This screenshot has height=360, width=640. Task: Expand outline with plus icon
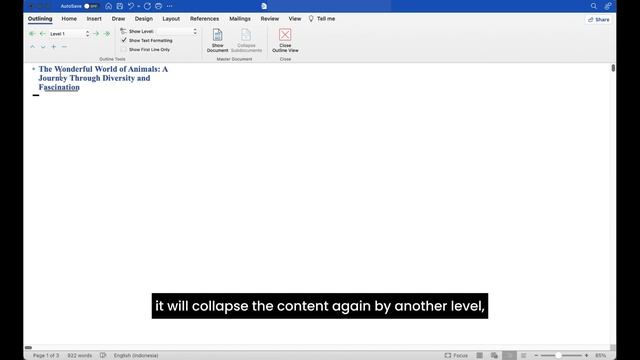(x=53, y=47)
